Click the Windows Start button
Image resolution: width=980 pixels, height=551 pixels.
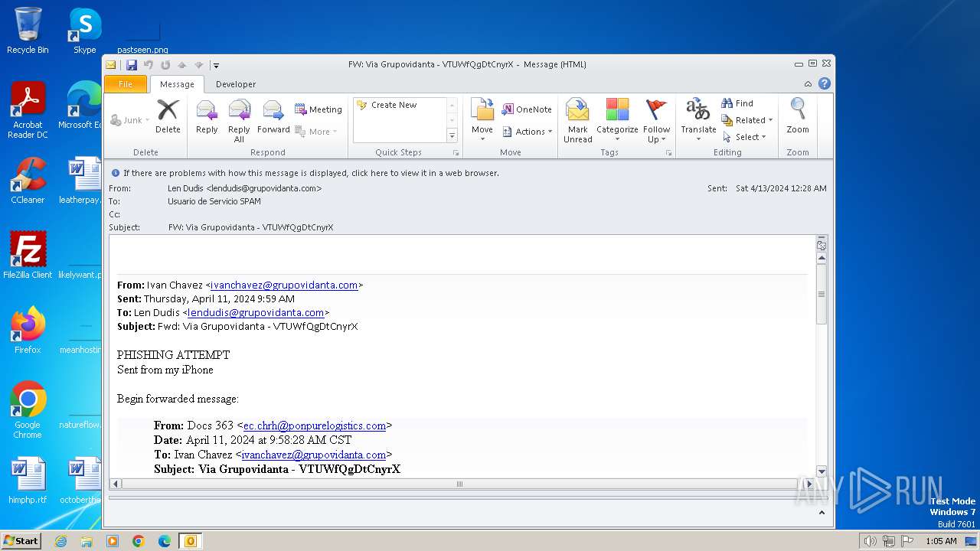tap(21, 540)
